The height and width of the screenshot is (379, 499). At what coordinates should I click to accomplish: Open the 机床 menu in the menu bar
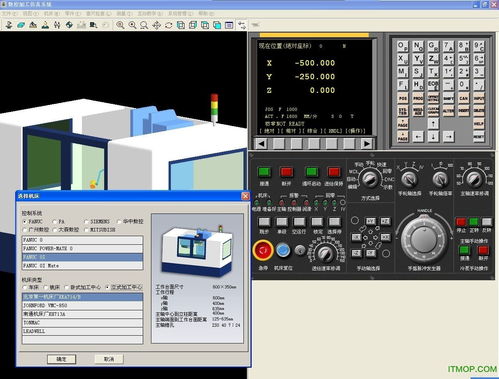pos(51,14)
